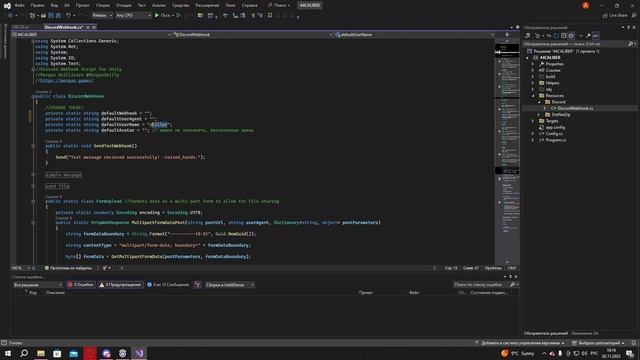Click the Visual Studio taskbar icon

(x=139, y=353)
